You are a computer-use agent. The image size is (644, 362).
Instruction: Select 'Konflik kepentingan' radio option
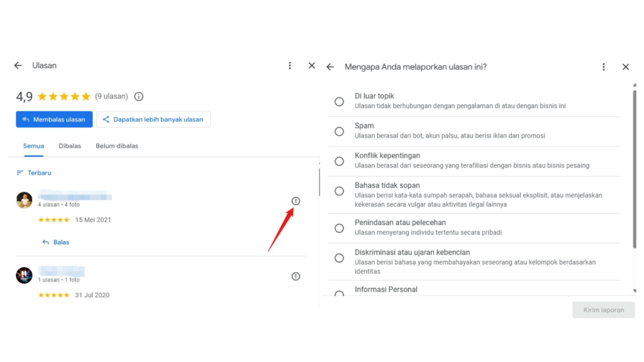[339, 162]
